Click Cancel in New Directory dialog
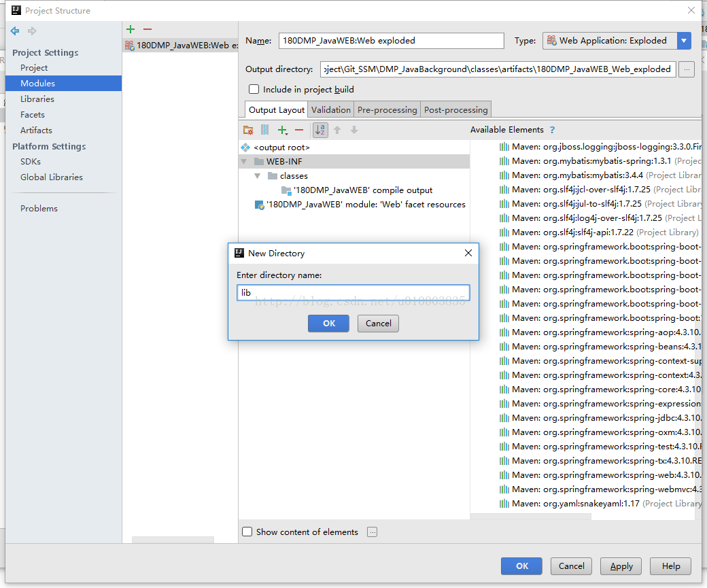Image resolution: width=707 pixels, height=588 pixels. tap(378, 324)
